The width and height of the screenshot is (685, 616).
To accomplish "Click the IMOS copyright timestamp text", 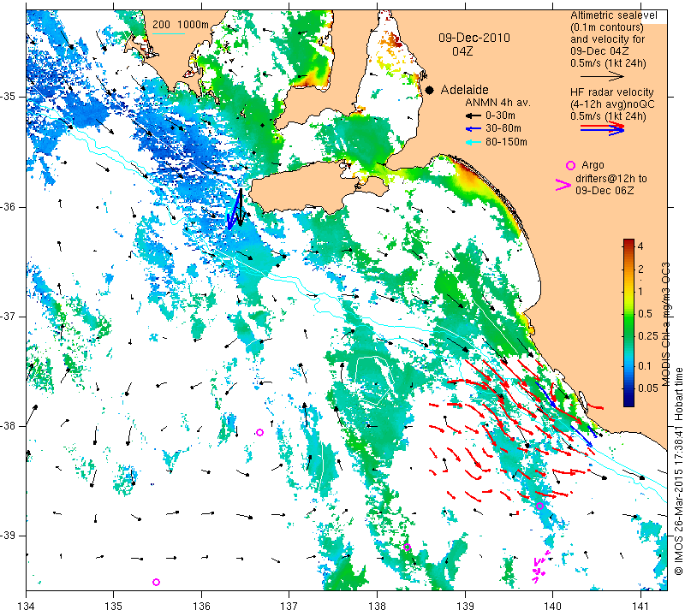I will 678,471.
